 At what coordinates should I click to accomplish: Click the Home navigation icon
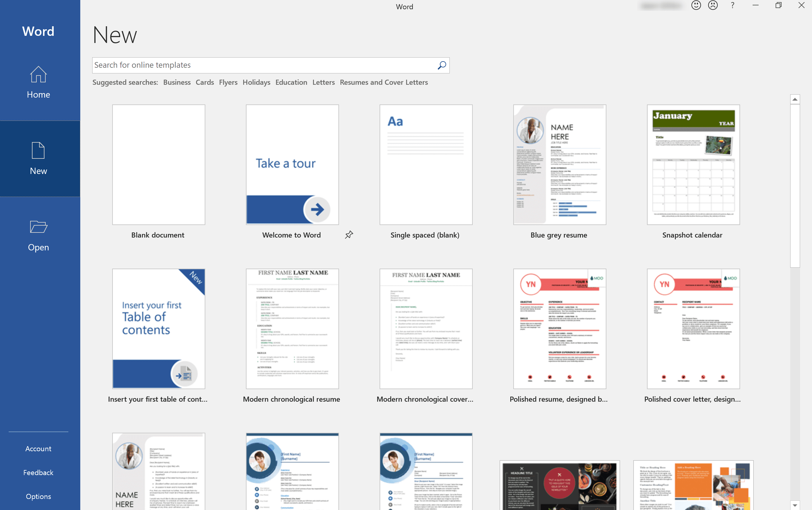(x=38, y=82)
